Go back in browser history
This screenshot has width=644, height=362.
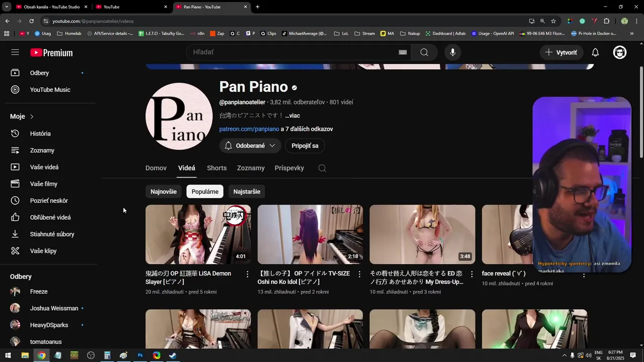click(7, 21)
